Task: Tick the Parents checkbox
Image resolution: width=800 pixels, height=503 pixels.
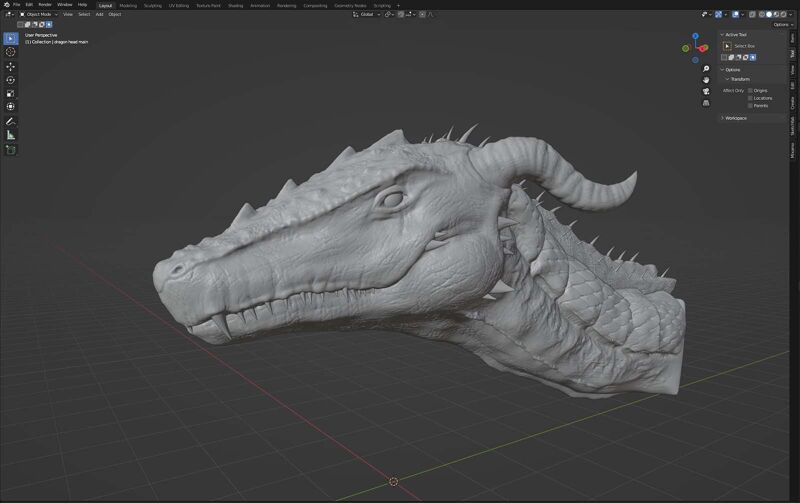Action: (750, 105)
